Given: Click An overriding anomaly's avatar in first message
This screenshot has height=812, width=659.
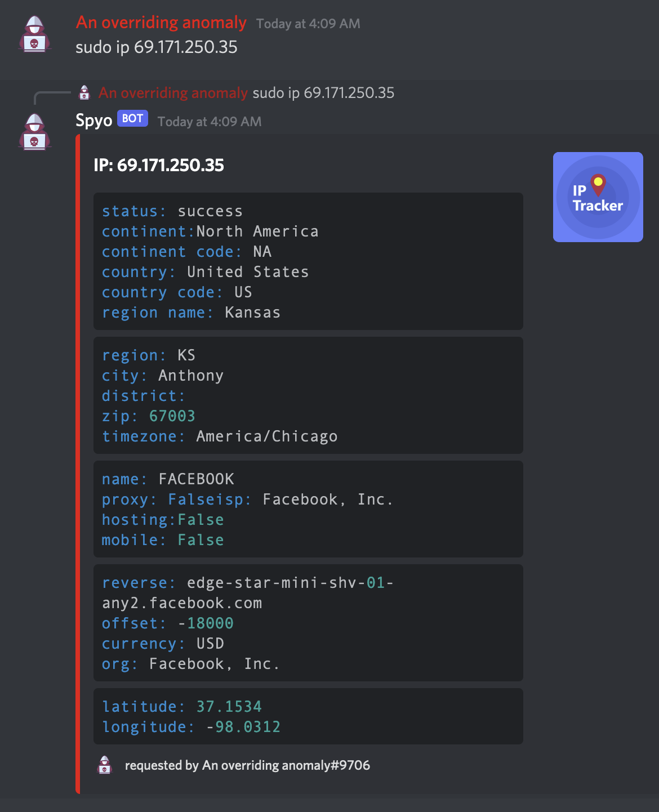Looking at the screenshot, I should point(35,34).
